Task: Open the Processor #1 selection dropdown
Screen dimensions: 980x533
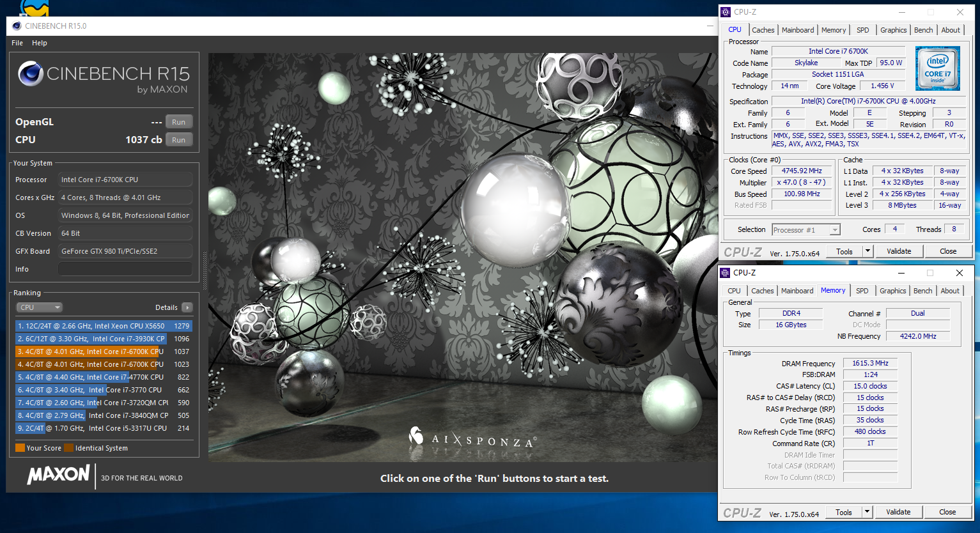Action: 805,230
